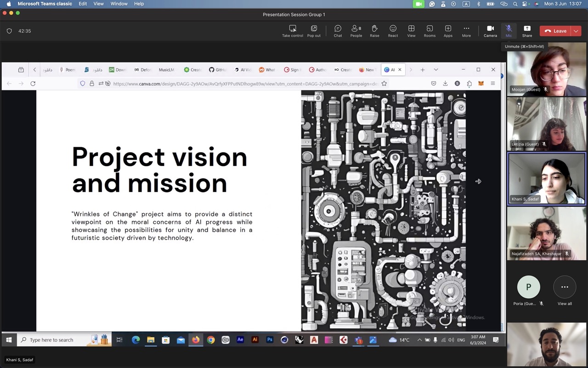Click Take control in Teams toolbar

click(x=293, y=31)
